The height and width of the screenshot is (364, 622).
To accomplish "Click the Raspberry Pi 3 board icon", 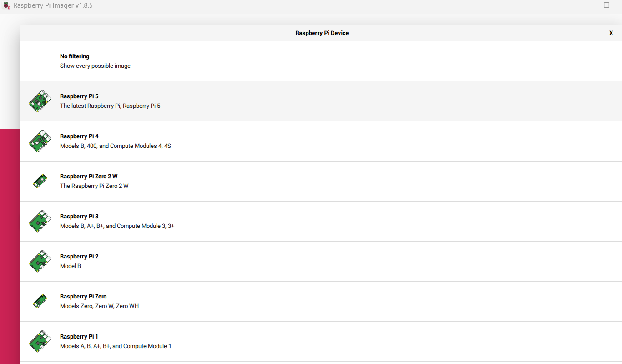I will tap(40, 221).
